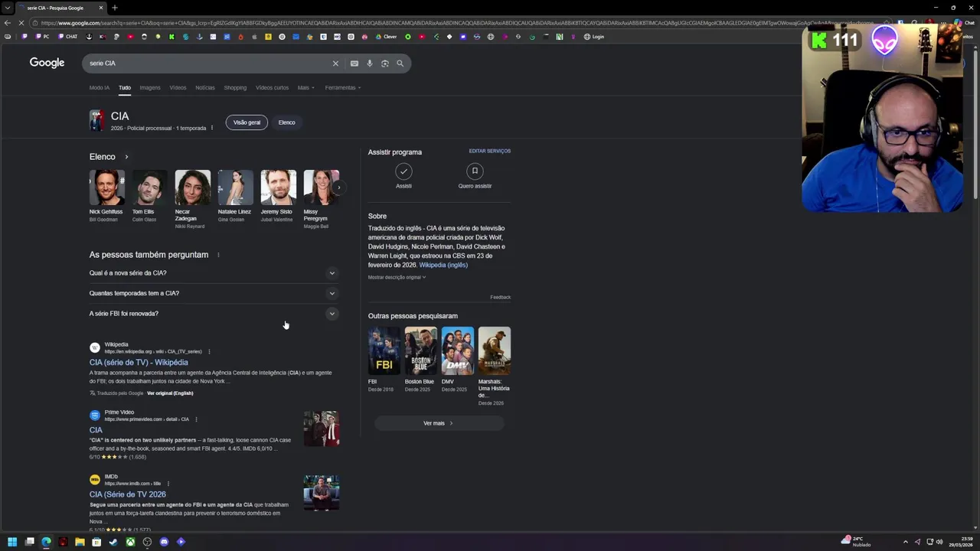
Task: Open the Clever bookmark
Action: coord(387,37)
